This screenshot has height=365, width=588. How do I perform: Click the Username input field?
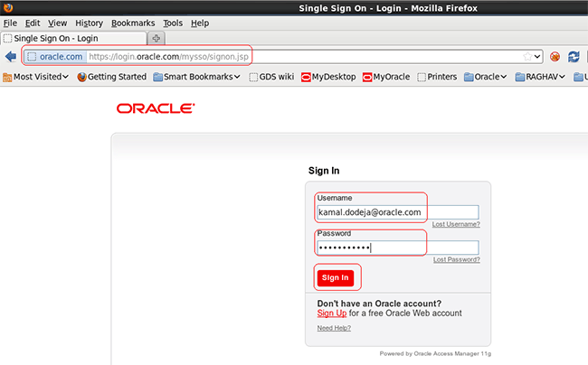coord(398,212)
